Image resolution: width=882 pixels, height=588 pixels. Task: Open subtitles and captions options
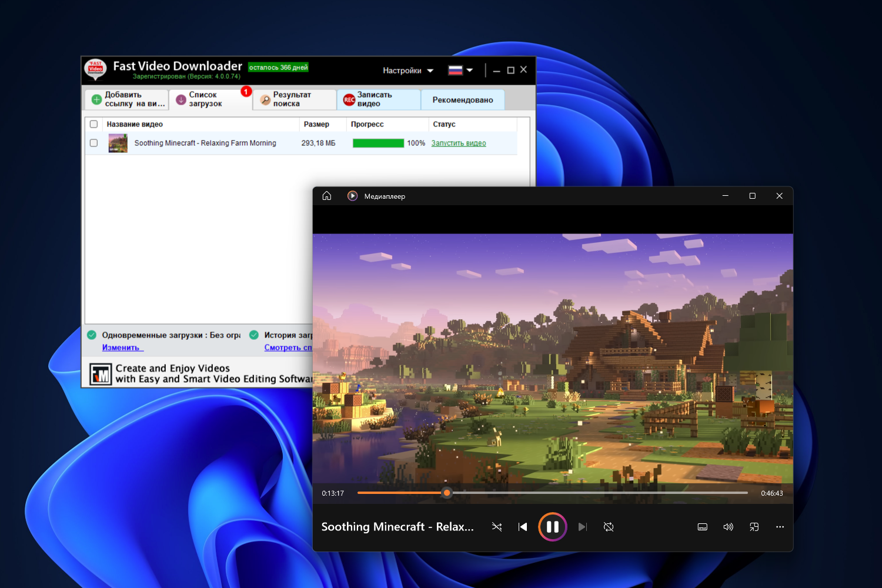click(x=702, y=527)
